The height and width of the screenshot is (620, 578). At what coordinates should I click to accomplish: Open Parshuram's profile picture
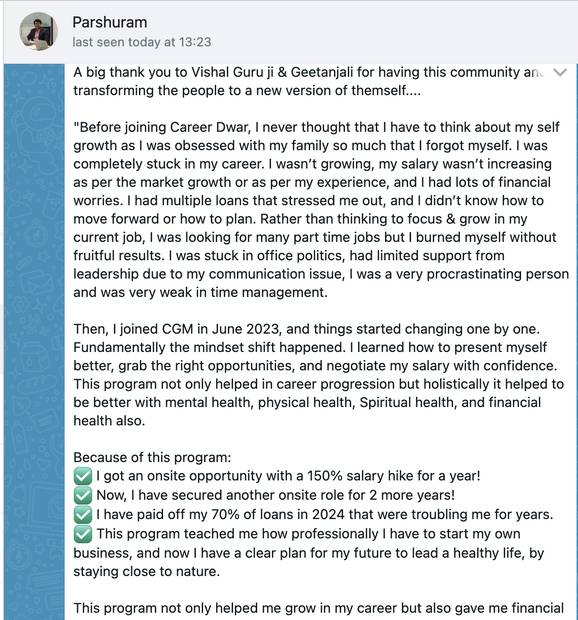pos(38,31)
